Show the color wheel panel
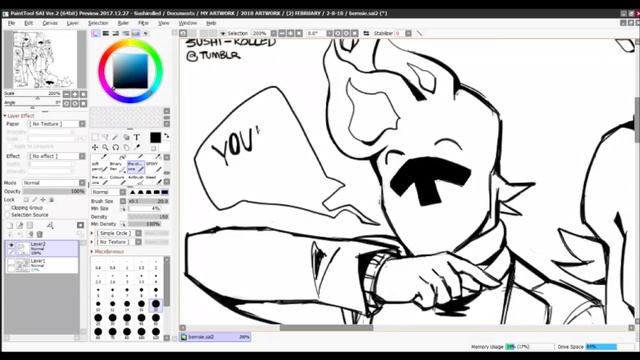 (x=96, y=33)
